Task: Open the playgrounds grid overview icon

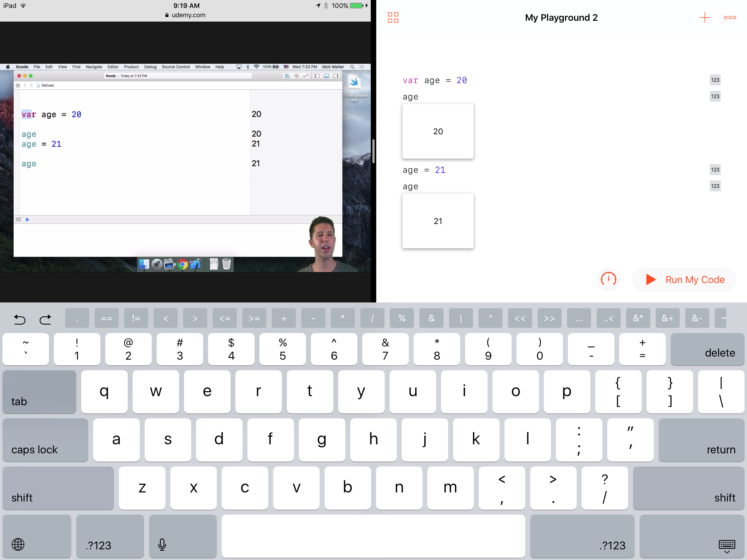Action: (x=393, y=17)
